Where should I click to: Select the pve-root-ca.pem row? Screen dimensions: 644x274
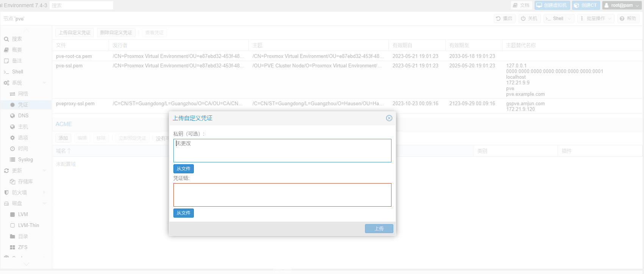click(x=347, y=56)
